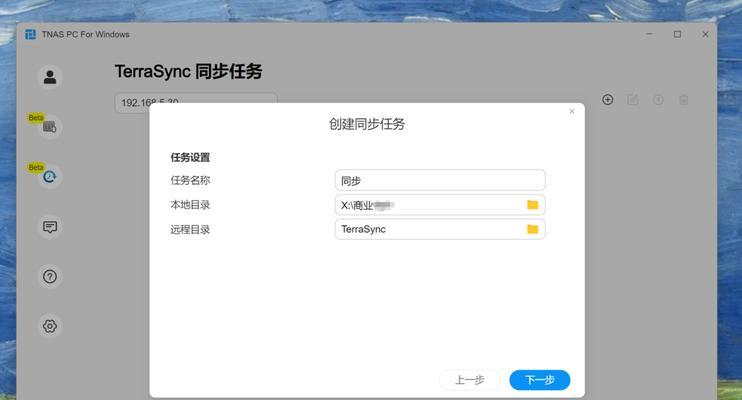Open the user account sidebar icon
This screenshot has width=742, height=400.
[50, 77]
